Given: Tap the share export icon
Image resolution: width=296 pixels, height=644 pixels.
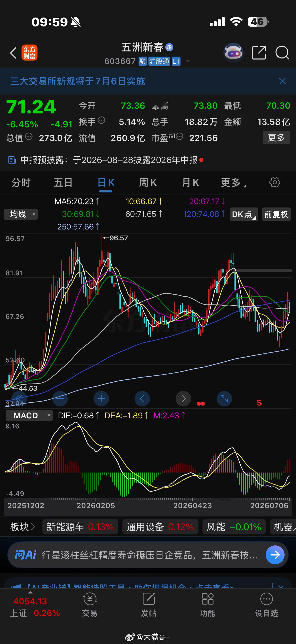Looking at the screenshot, I should point(259,53).
